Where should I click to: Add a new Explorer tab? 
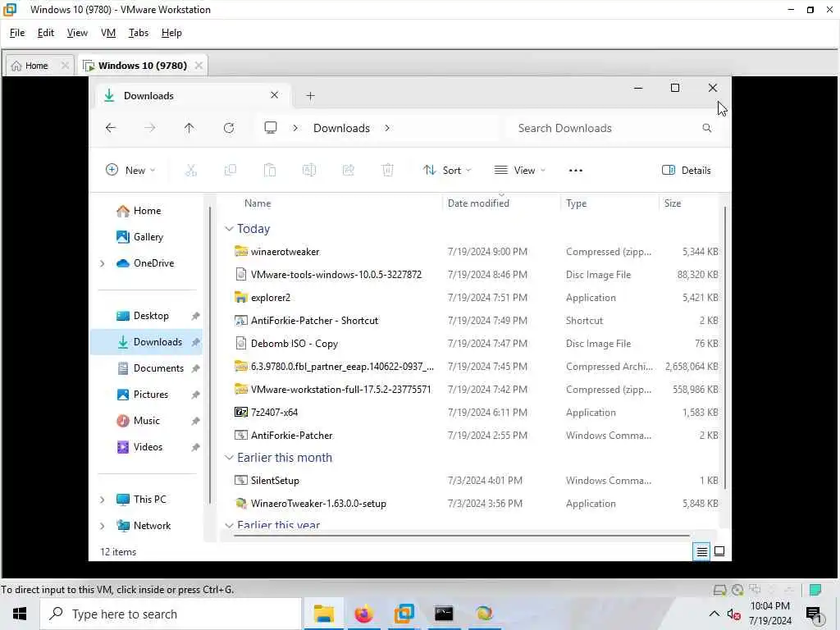pyautogui.click(x=310, y=96)
